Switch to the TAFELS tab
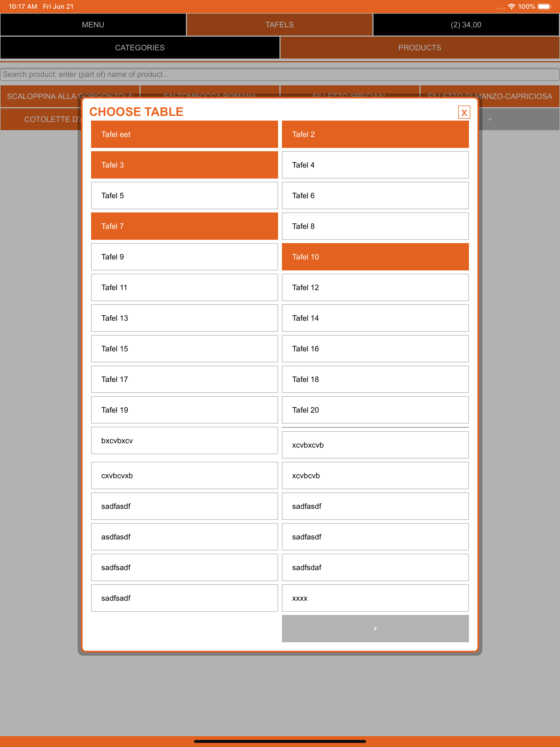Screen dimensions: 560x747 pyautogui.click(x=280, y=25)
